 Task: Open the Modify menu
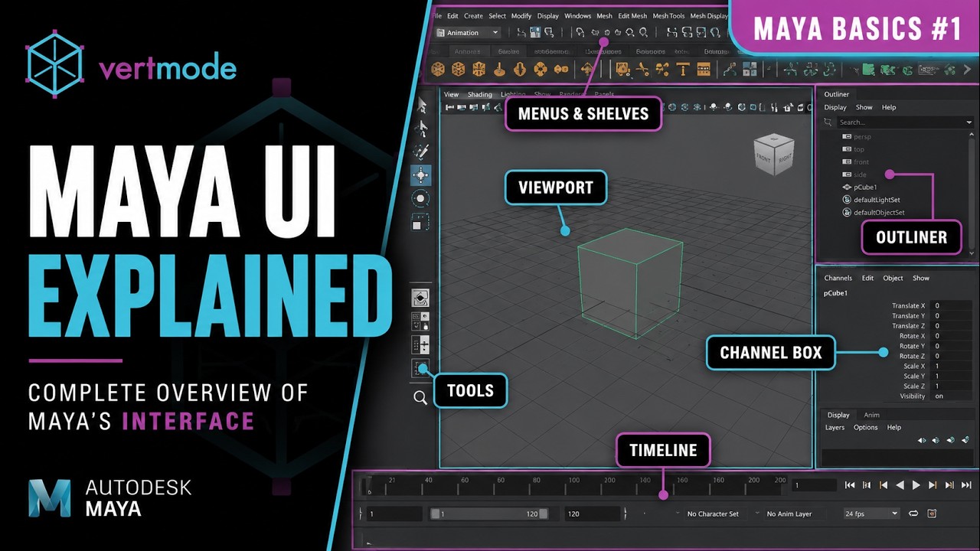point(521,16)
